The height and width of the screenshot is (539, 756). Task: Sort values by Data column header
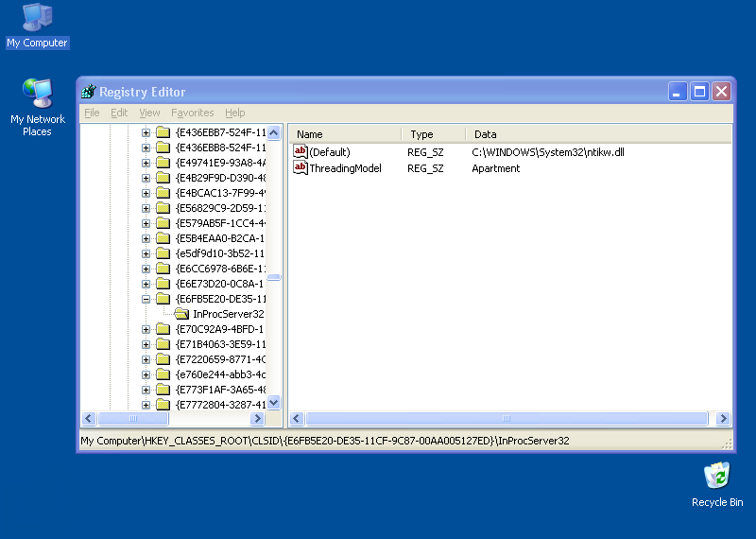pyautogui.click(x=598, y=134)
